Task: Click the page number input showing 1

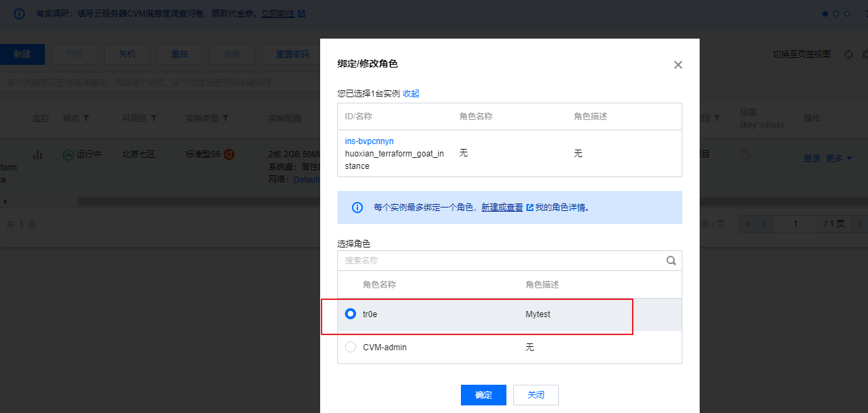Action: (796, 224)
